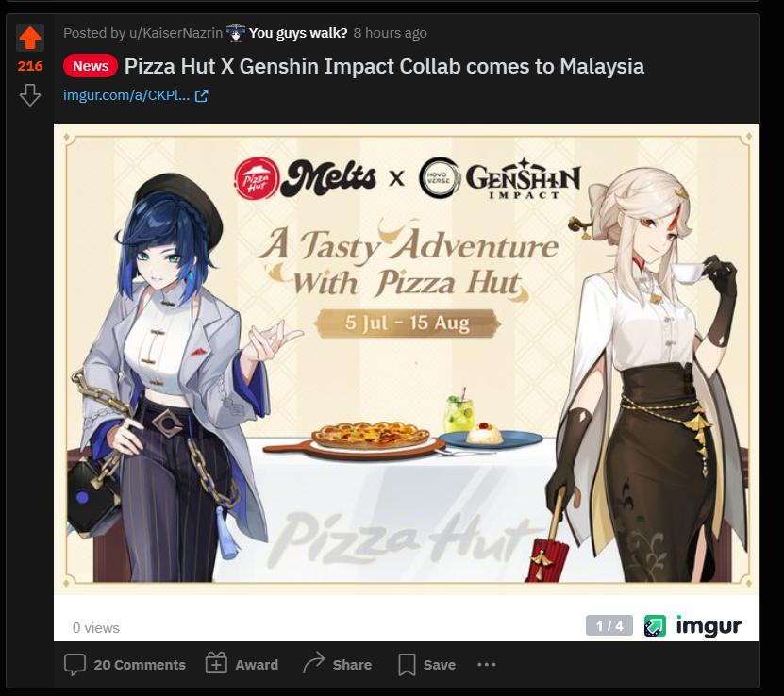Upvote the Pizza Hut Genshin post
Viewport: 784px width, 696px height.
click(x=30, y=38)
